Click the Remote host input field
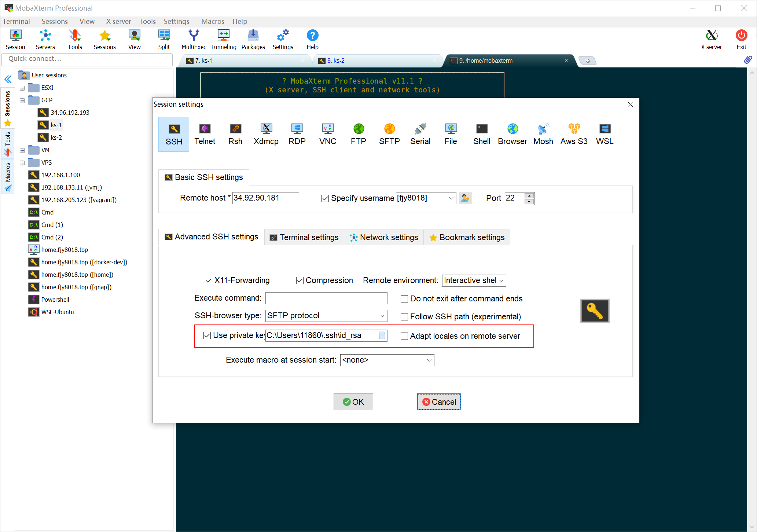757x532 pixels. (265, 198)
